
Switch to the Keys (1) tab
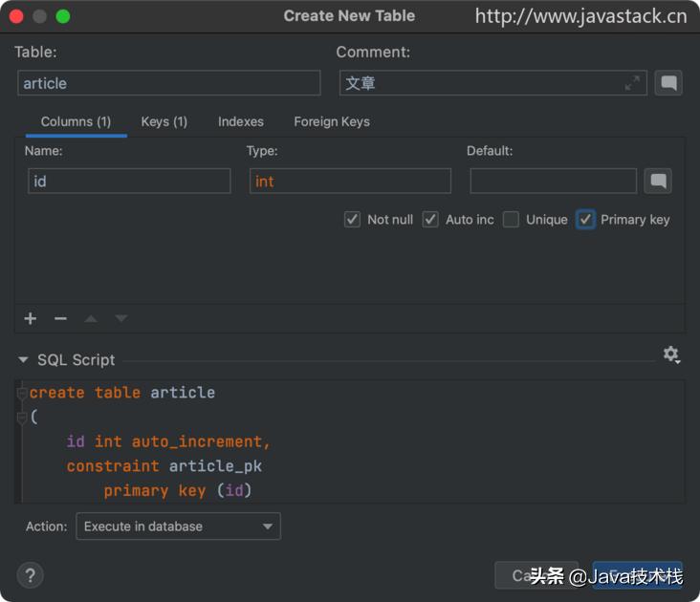164,121
